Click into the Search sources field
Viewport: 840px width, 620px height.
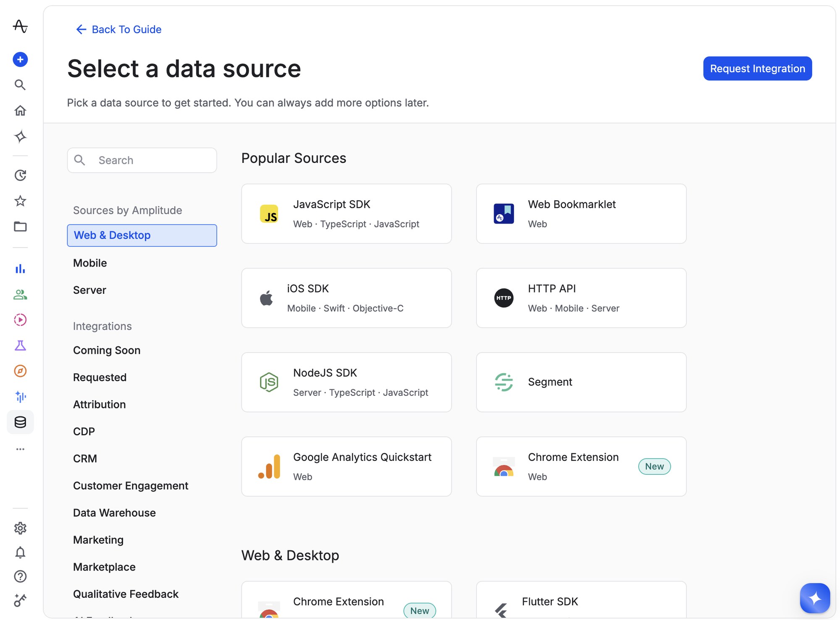pos(142,160)
